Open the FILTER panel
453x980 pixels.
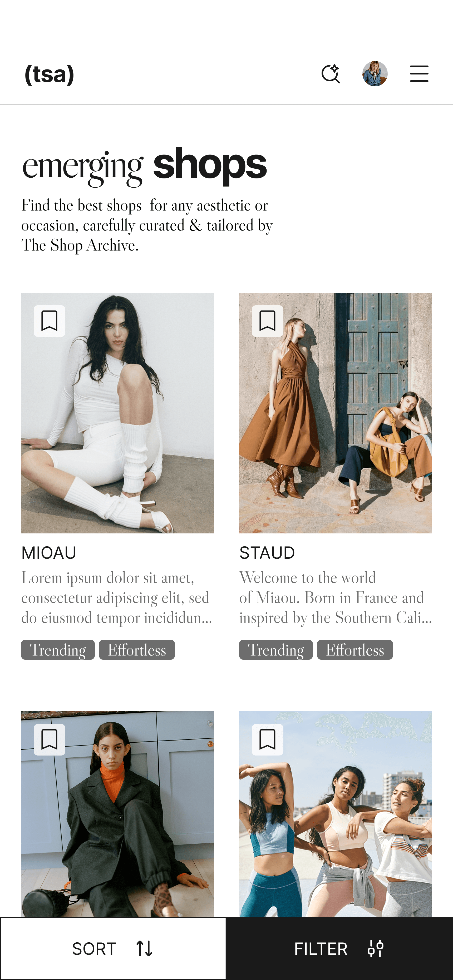tap(339, 948)
